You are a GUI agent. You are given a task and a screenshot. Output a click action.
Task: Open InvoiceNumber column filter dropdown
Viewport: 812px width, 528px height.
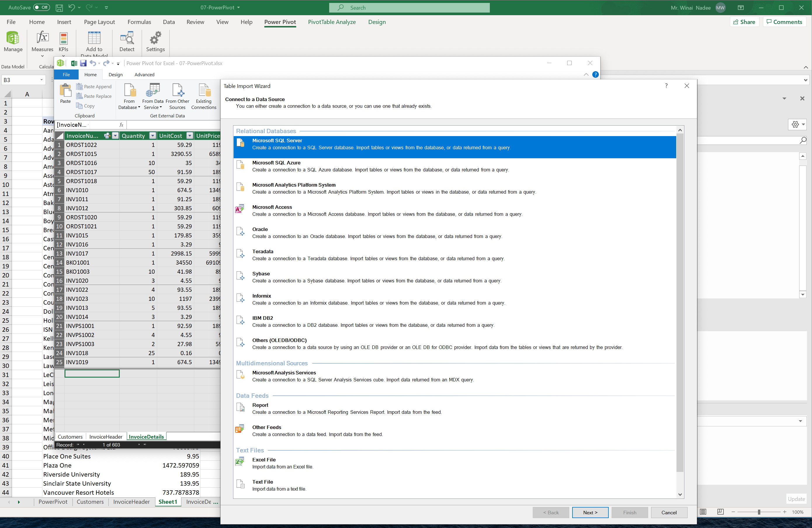(115, 136)
